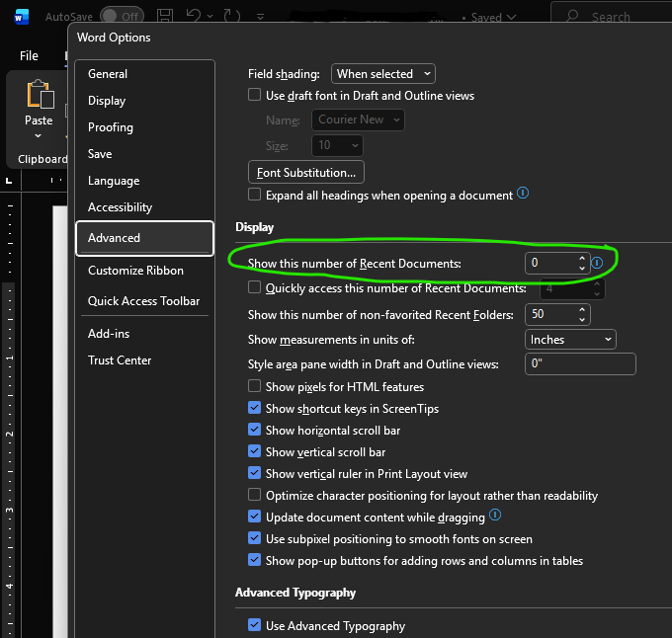The height and width of the screenshot is (638, 672).
Task: Open the Add-ins category
Action: (x=145, y=334)
